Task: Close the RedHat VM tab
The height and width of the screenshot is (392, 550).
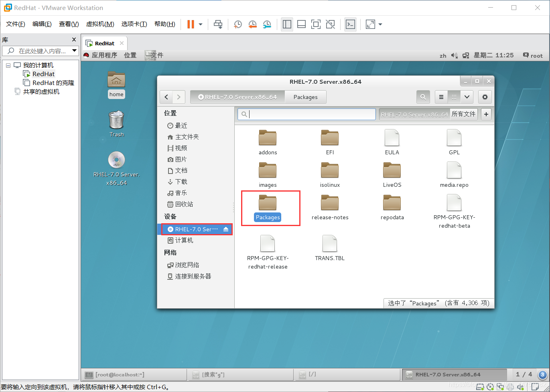Action: 122,43
